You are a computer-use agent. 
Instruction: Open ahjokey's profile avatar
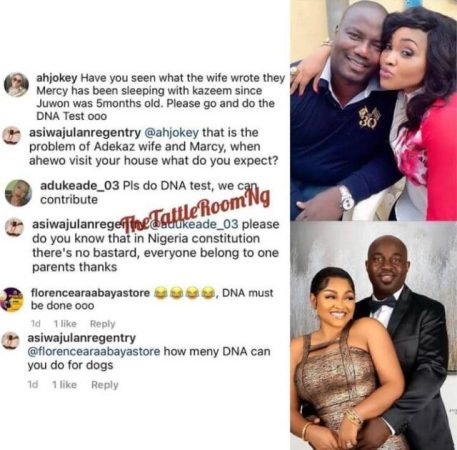click(16, 84)
